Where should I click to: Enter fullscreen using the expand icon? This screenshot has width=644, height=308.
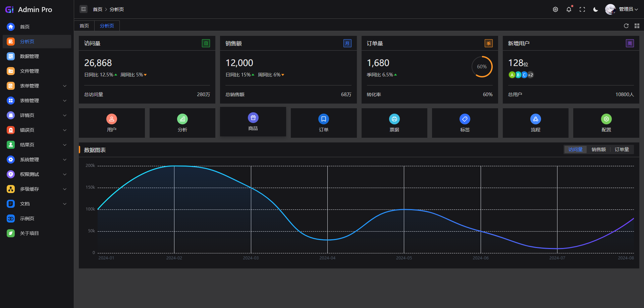[582, 9]
